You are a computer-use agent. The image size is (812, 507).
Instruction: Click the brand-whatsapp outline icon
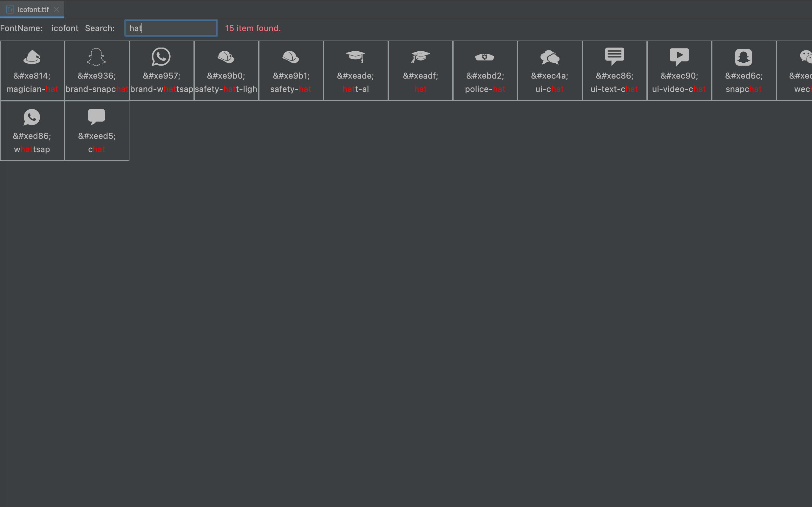tap(161, 57)
